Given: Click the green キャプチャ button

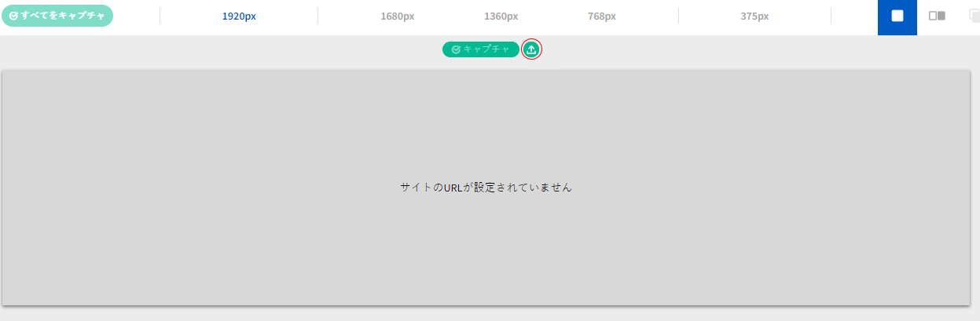Looking at the screenshot, I should [x=480, y=49].
